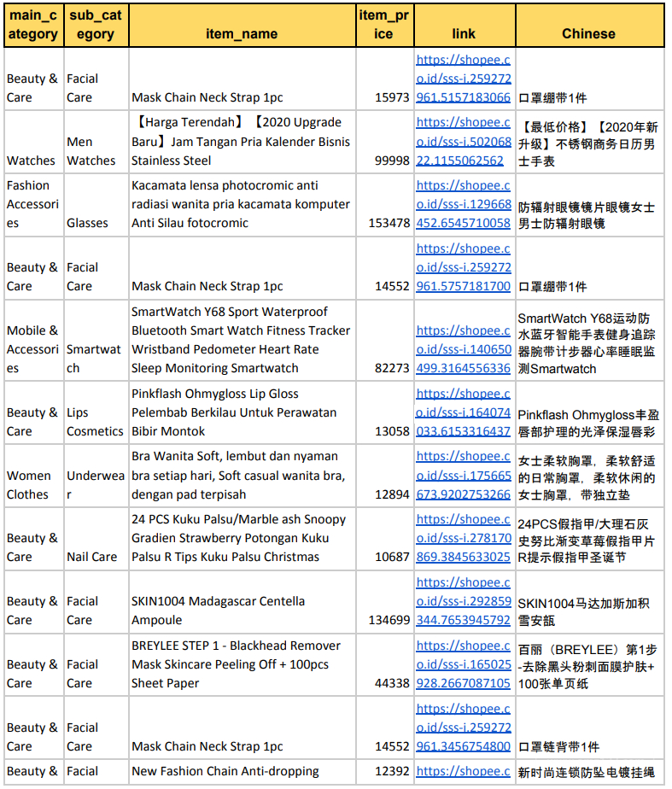The image size is (672, 789).
Task: Open the Shopee link ending 452.6545710058
Action: tap(464, 204)
